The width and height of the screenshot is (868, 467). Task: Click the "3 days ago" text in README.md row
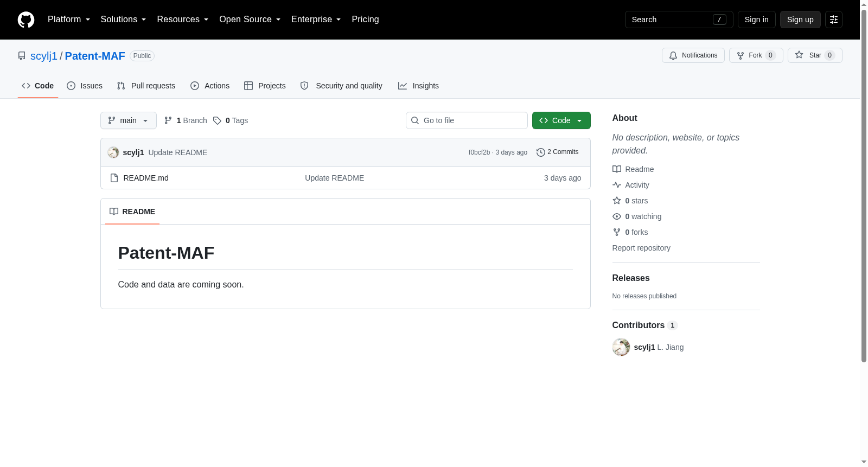tap(563, 178)
